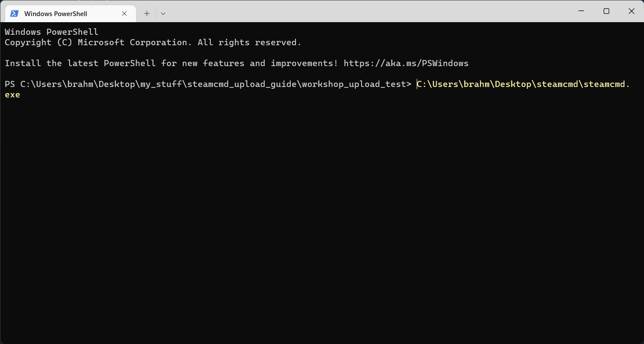Viewport: 644px width, 344px height.
Task: Click the PowerShell icon in the tab
Action: tap(14, 13)
